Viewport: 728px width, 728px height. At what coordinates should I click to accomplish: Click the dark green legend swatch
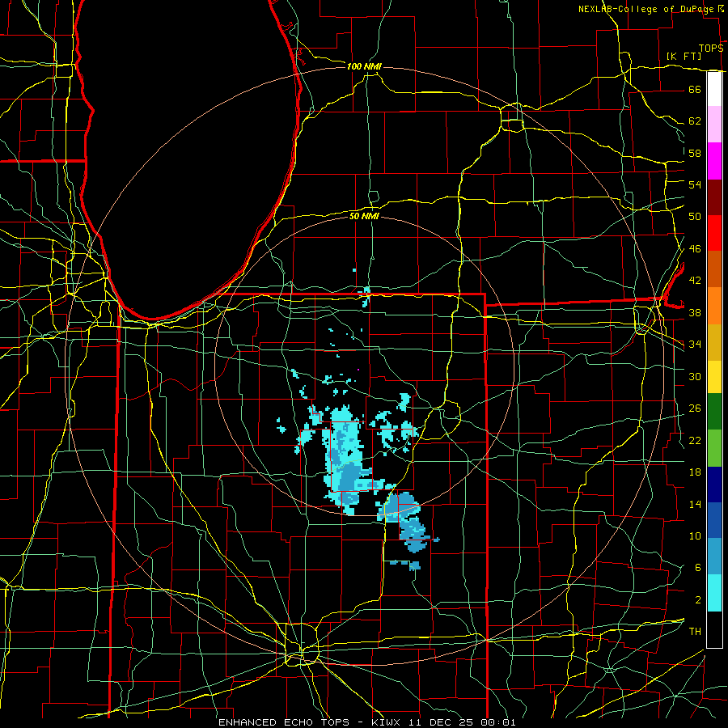tap(714, 411)
